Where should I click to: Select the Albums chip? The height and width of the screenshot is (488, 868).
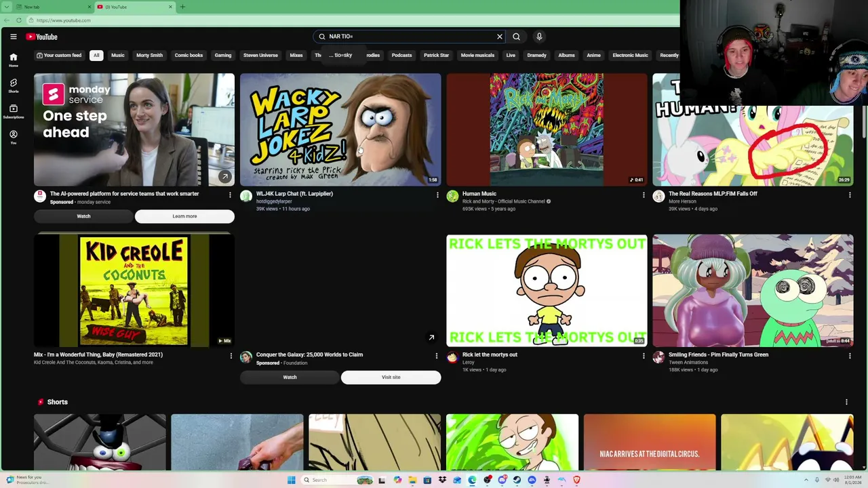click(x=566, y=56)
